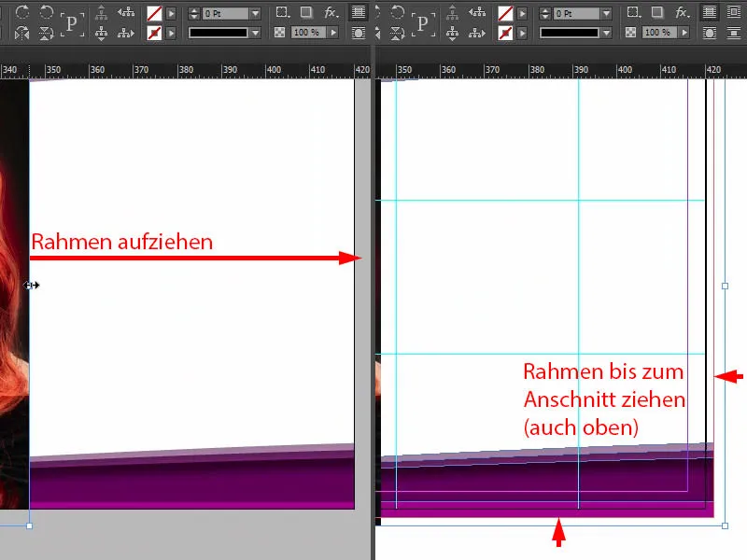The height and width of the screenshot is (560, 747).
Task: Click the stroke color swatch in left window
Action: click(x=154, y=33)
